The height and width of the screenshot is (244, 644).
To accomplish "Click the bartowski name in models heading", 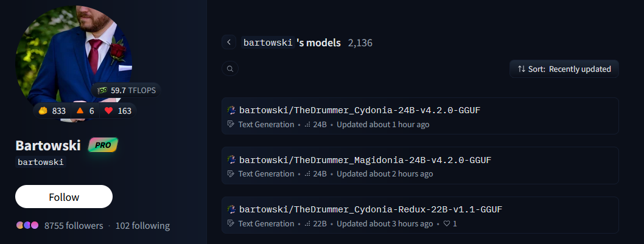I will pyautogui.click(x=268, y=43).
